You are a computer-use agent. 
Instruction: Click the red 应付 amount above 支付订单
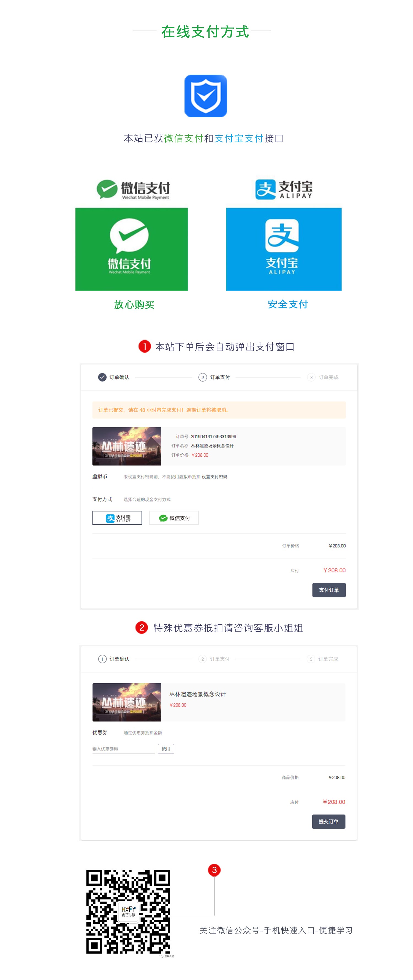click(x=334, y=570)
